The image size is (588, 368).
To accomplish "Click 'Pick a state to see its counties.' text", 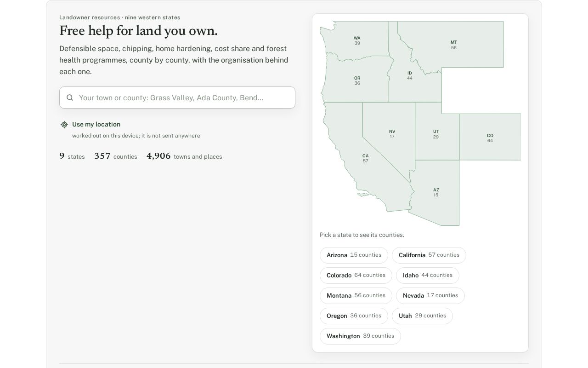I will click(362, 235).
